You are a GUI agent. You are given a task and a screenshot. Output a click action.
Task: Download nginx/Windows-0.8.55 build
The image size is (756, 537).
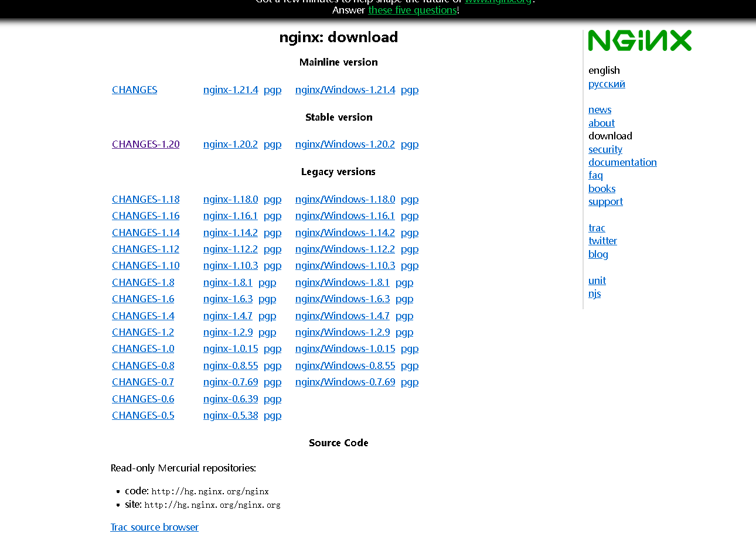point(345,365)
